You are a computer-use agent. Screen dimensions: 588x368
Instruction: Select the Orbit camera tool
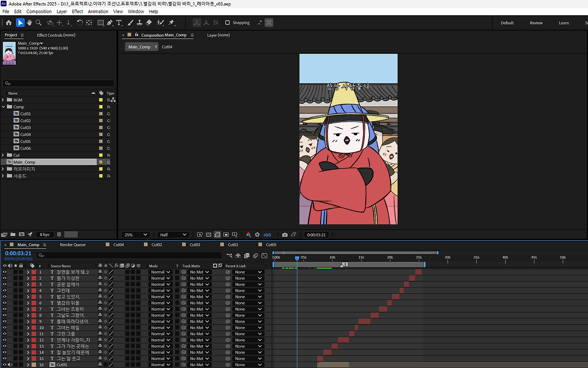click(x=50, y=23)
